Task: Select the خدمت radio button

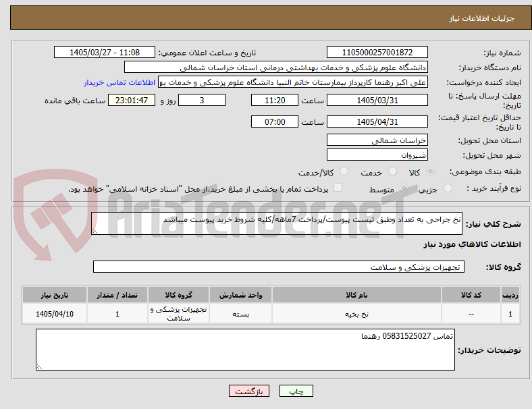Action: (392, 171)
